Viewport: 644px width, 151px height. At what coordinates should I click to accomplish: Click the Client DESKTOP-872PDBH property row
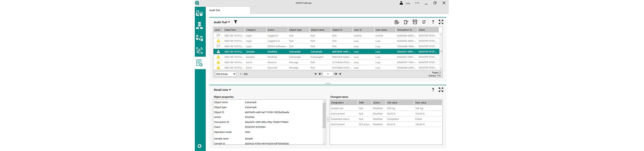268,127
